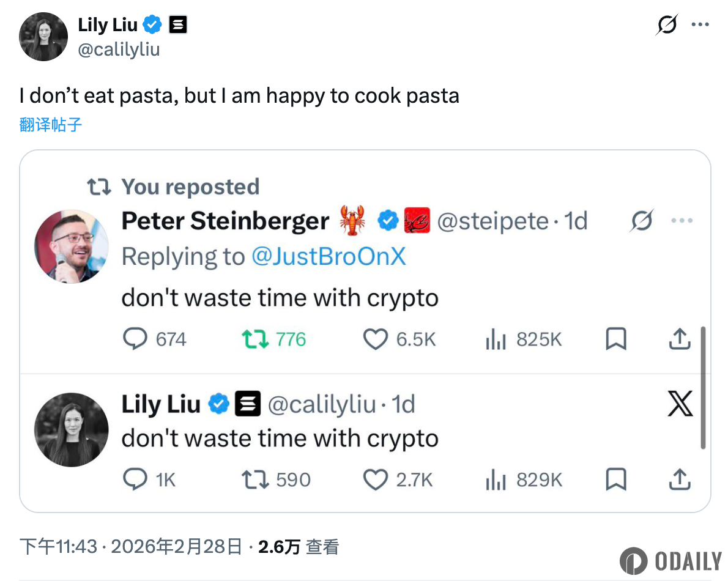The height and width of the screenshot is (581, 728).
Task: Click the 翻译帖子 translate post link
Action: (x=51, y=125)
